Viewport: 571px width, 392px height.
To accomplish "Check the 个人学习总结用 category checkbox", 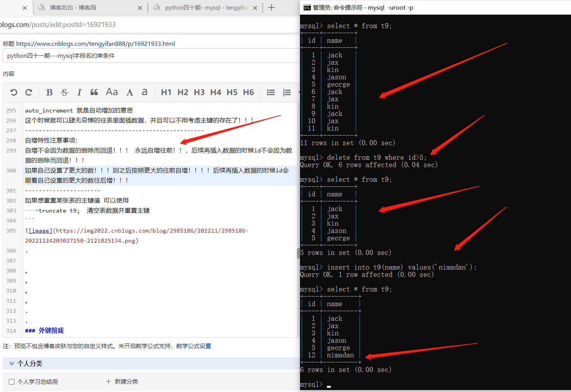I will 12,382.
